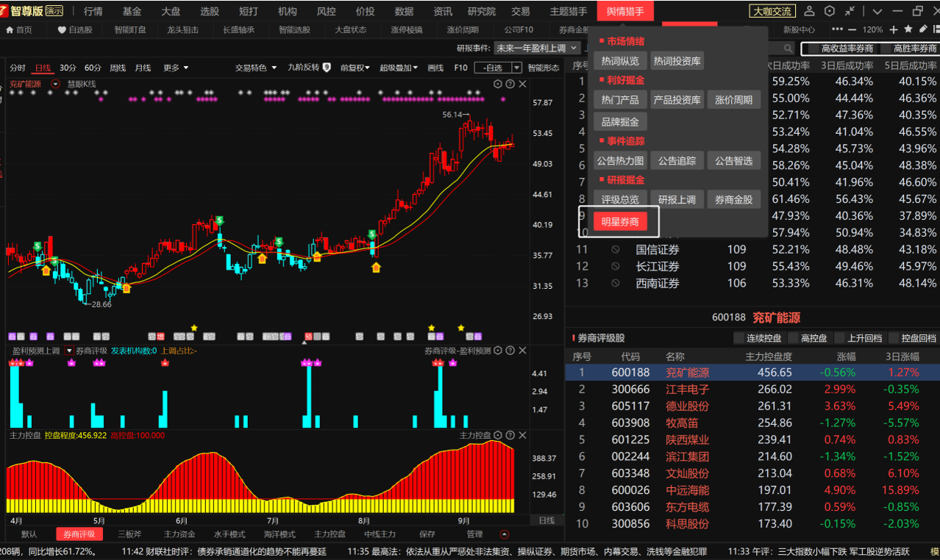Open the 基金 menu
This screenshot has width=940, height=560.
[132, 11]
